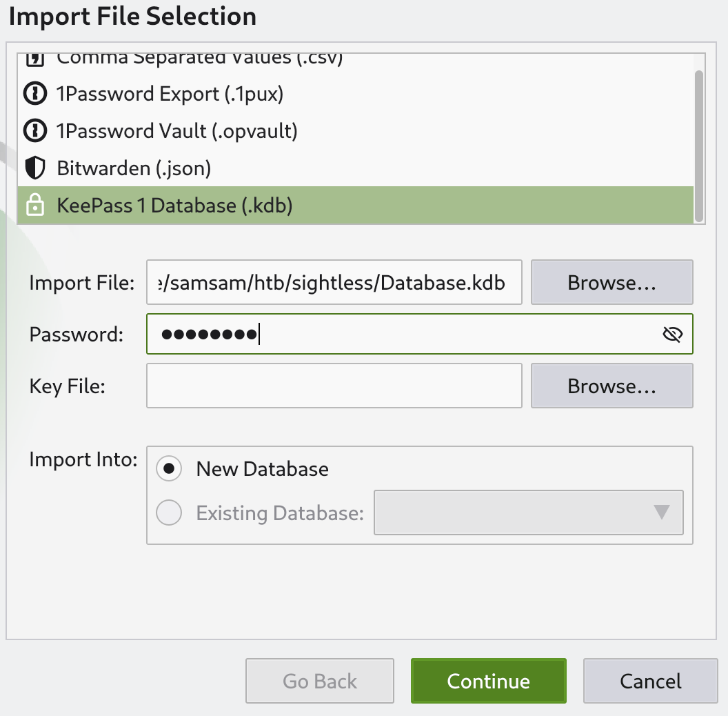Click the Bitwarden shield icon

tap(35, 168)
